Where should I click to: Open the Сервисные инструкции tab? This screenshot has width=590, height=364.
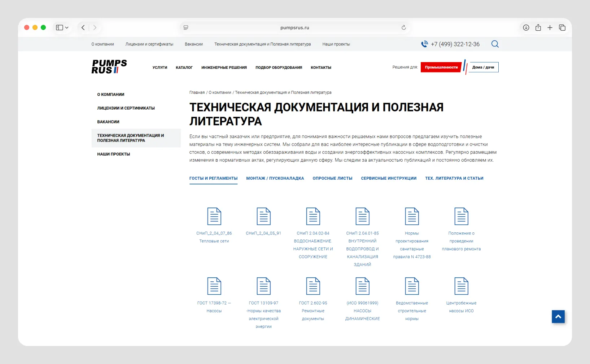389,178
